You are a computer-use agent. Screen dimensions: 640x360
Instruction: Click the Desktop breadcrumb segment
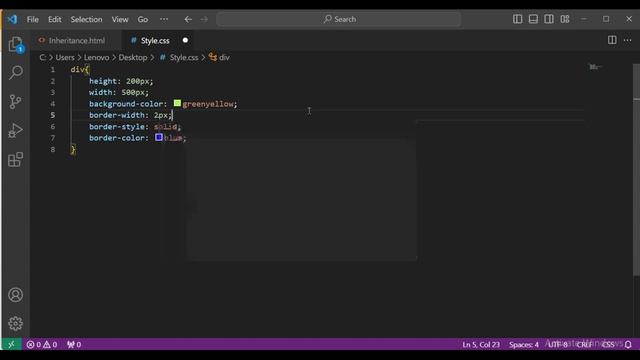pyautogui.click(x=133, y=58)
